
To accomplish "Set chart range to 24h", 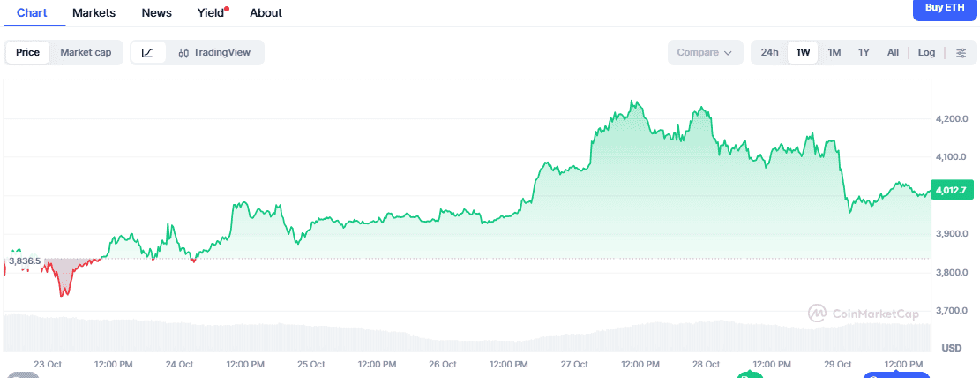I will pos(769,52).
